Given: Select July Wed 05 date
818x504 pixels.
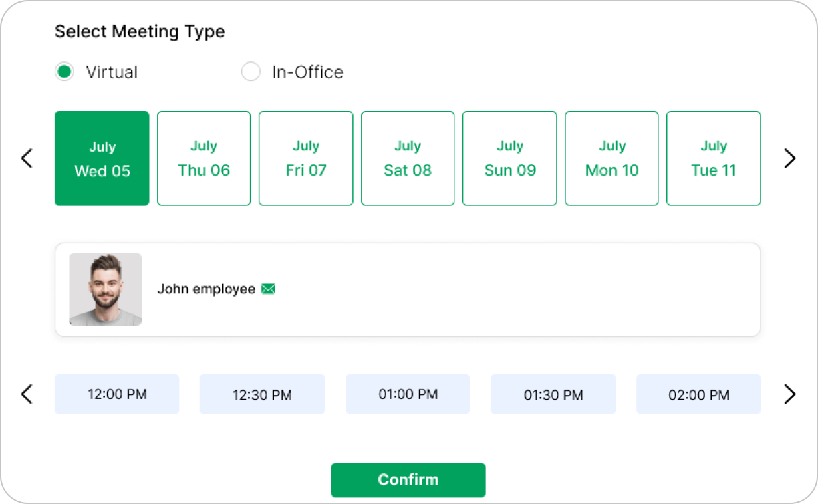Looking at the screenshot, I should [x=102, y=158].
